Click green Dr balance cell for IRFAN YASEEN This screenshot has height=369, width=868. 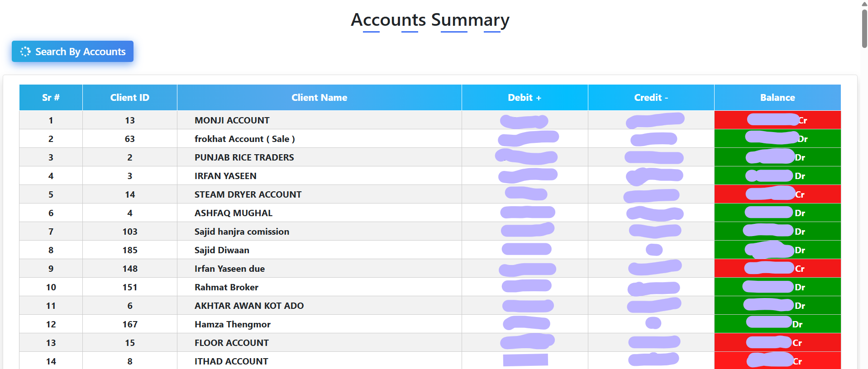[777, 175]
